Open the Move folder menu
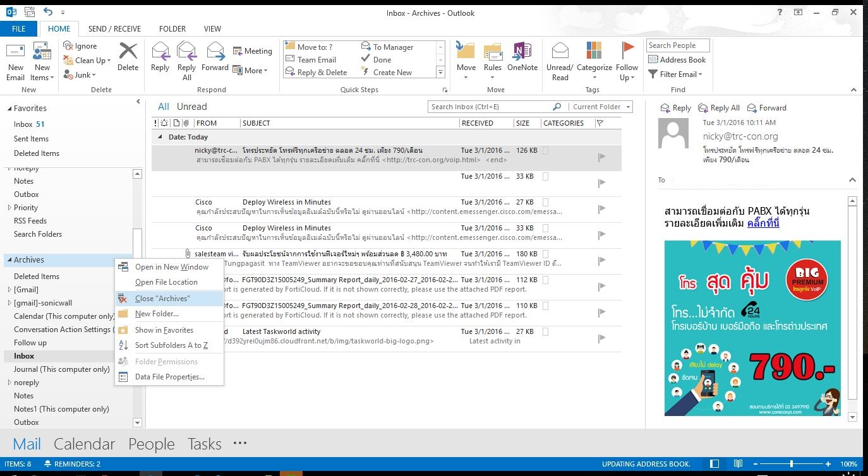The image size is (868, 476). point(466,61)
